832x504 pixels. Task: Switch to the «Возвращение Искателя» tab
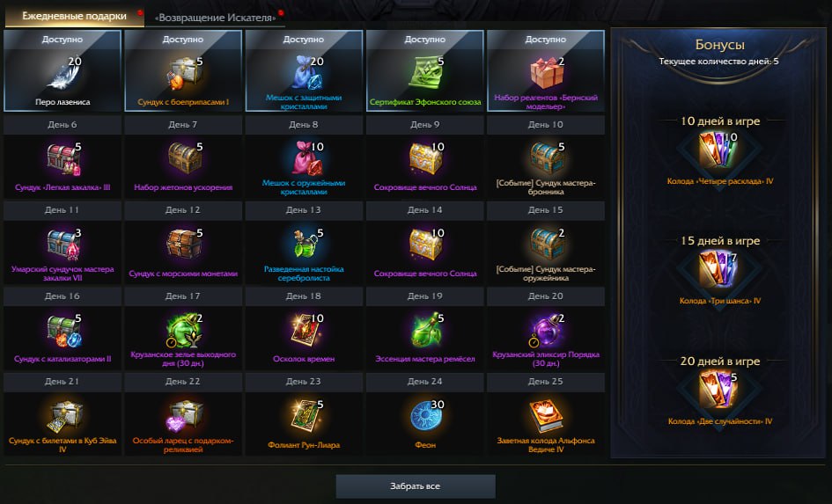(216, 18)
